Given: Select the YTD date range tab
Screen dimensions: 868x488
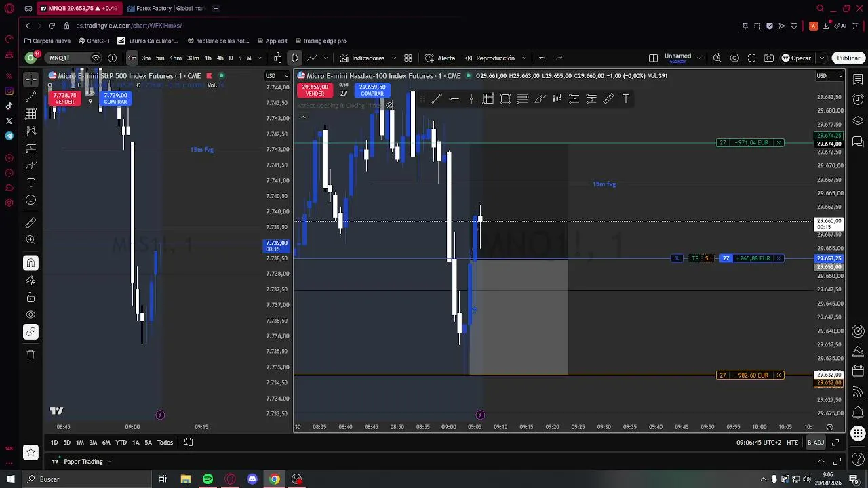Looking at the screenshot, I should [121, 443].
